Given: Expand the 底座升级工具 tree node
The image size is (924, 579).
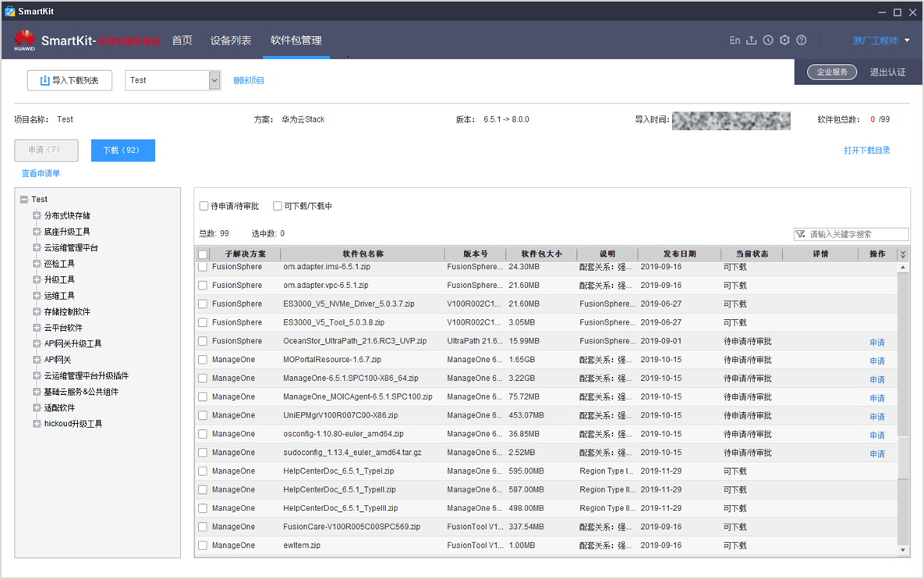Looking at the screenshot, I should pyautogui.click(x=37, y=231).
